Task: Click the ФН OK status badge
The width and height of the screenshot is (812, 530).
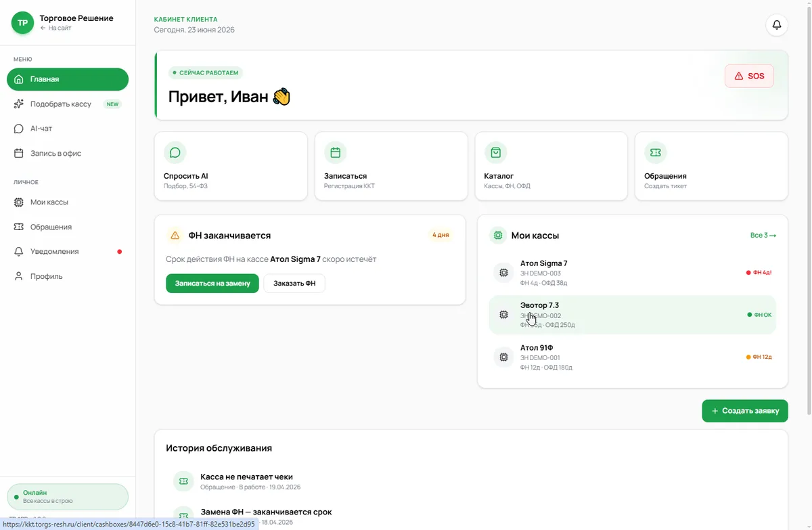Action: (759, 315)
